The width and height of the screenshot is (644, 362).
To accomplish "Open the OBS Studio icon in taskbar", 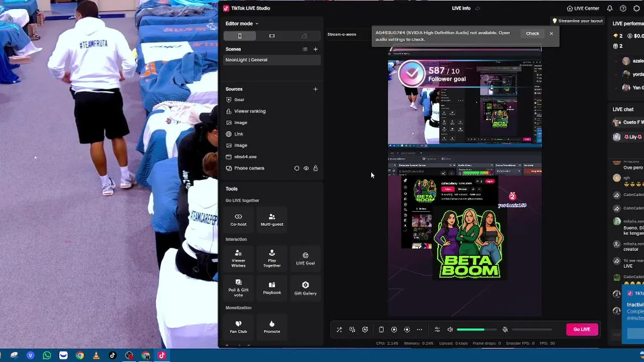I will point(129,355).
